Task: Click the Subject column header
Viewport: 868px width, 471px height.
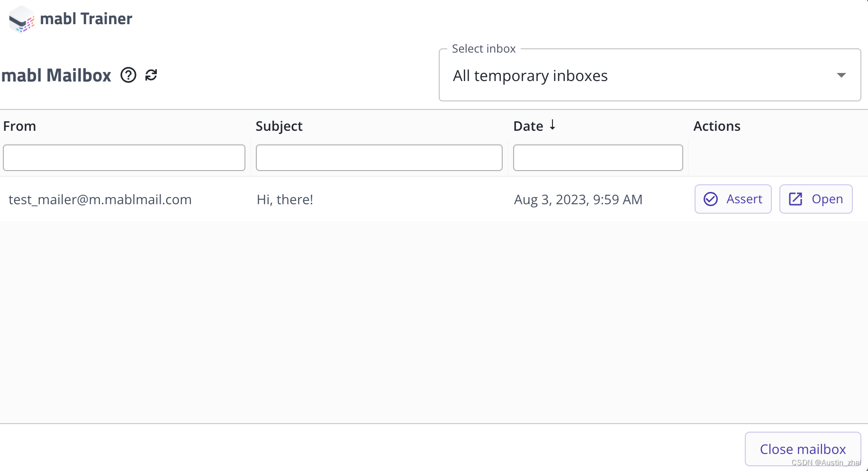Action: point(279,126)
